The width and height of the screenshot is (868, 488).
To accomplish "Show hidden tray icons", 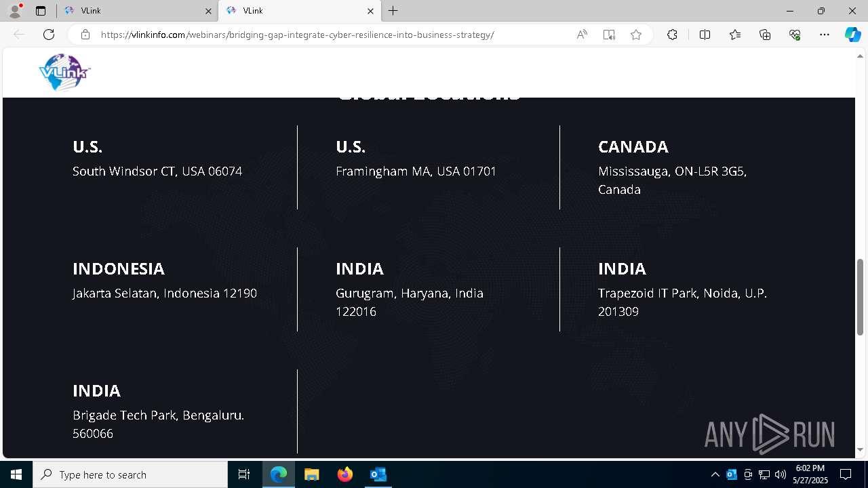I will (x=715, y=474).
